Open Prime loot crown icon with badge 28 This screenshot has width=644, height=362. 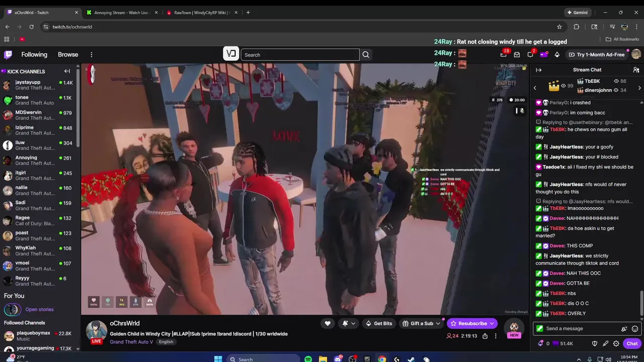point(503,54)
